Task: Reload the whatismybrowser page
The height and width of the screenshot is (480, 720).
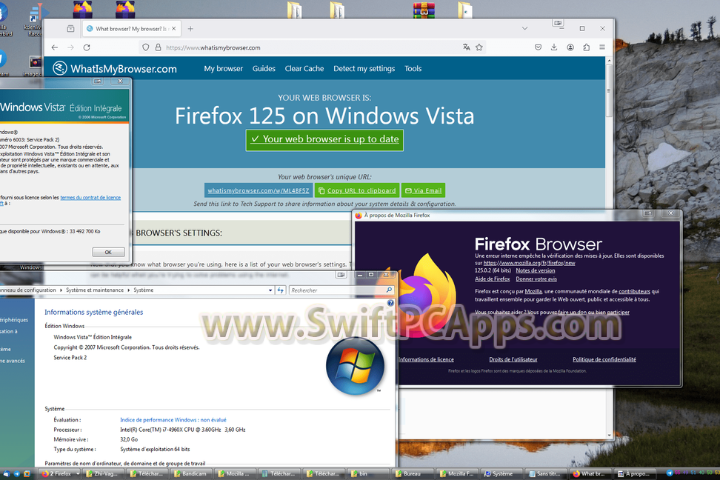Action: (x=87, y=47)
